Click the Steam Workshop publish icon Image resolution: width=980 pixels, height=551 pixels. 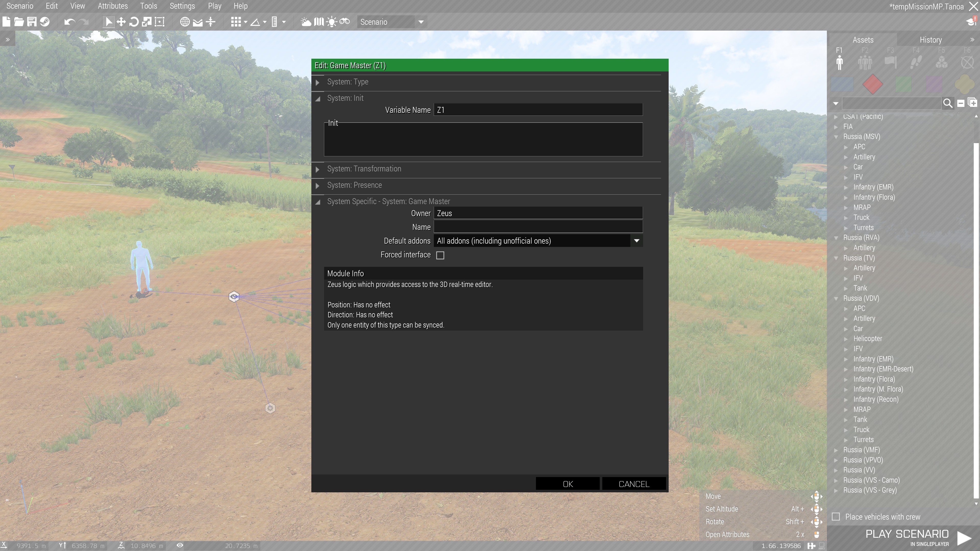point(45,22)
